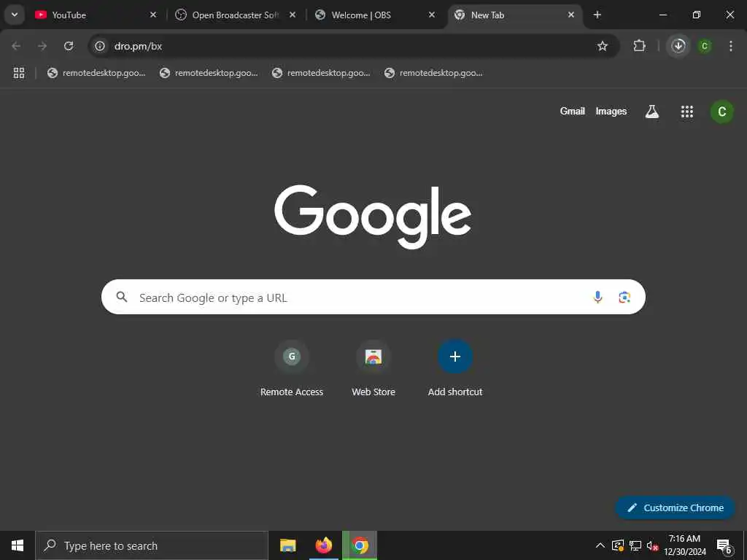This screenshot has height=560, width=747.
Task: Restore down the Chrome window
Action: pyautogui.click(x=697, y=15)
